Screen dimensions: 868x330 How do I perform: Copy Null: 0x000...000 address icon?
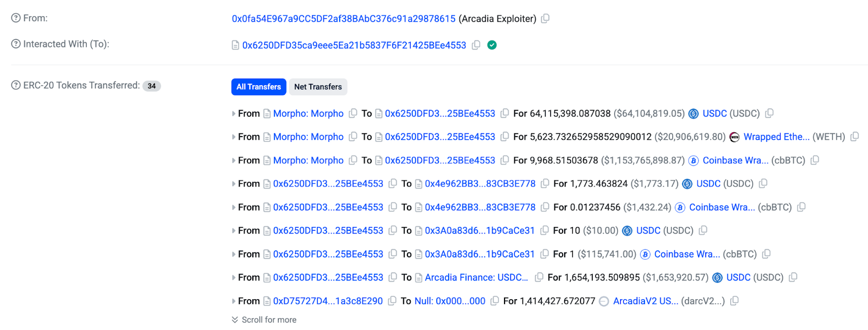coord(495,301)
